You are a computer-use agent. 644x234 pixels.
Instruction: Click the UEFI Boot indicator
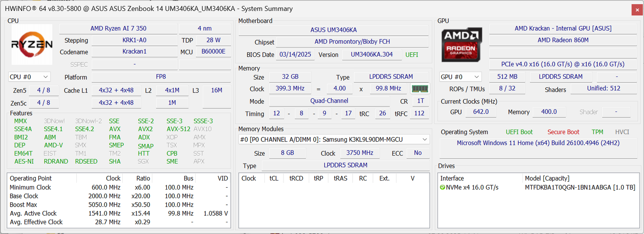coord(519,132)
